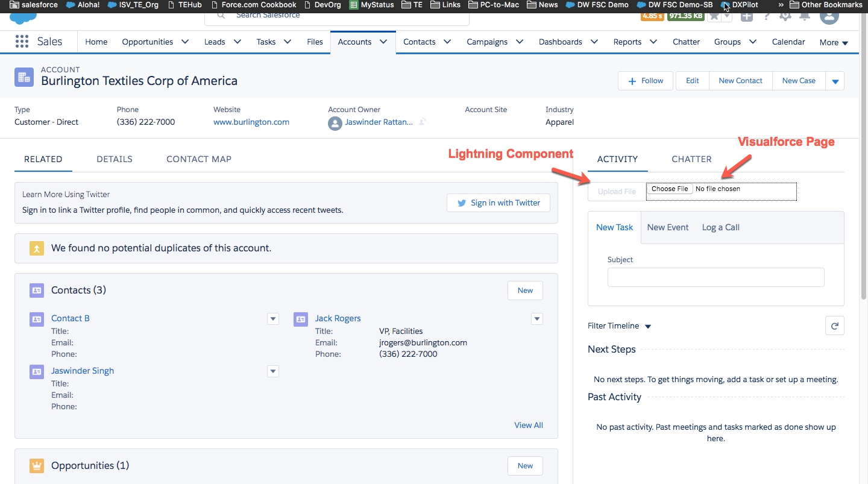Screen dimensions: 868x484
Task: Open the App Launcher grid icon
Action: click(22, 42)
